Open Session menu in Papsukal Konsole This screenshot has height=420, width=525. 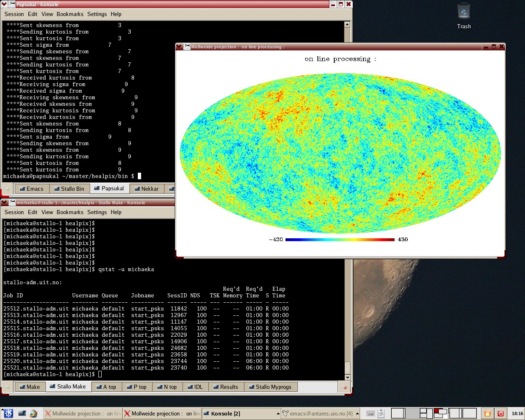coord(14,14)
